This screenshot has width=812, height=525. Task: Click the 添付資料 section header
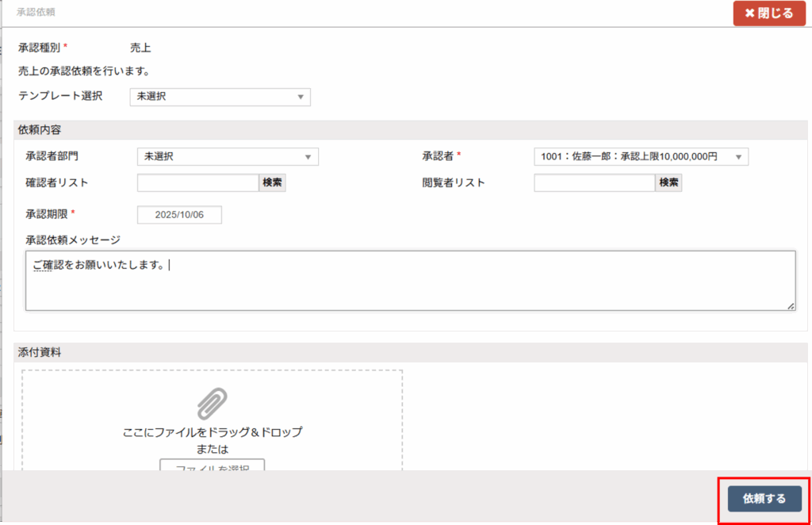click(40, 352)
